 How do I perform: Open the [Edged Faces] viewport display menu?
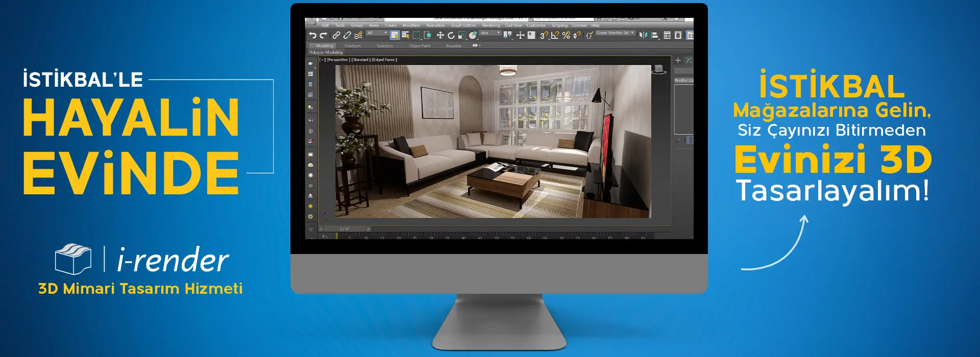tap(384, 60)
